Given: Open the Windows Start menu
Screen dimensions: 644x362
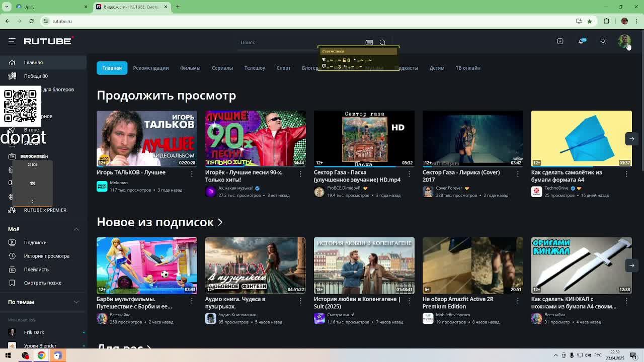Looking at the screenshot, I should coord(8,355).
